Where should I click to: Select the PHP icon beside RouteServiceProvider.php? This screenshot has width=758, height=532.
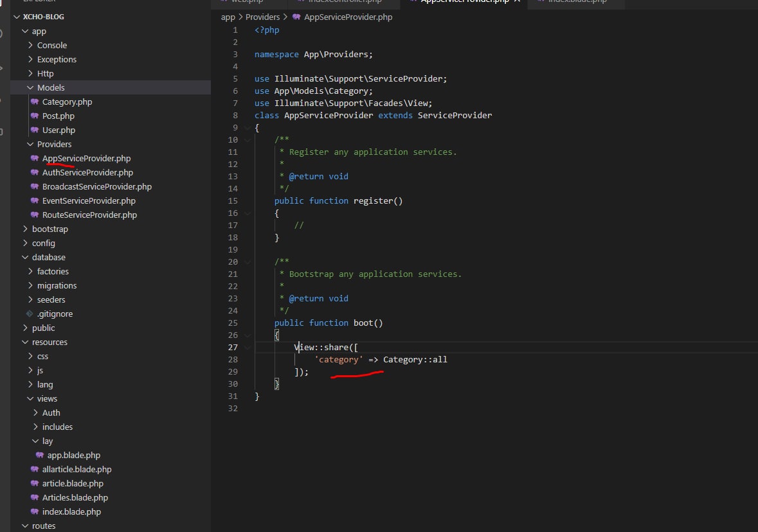(35, 215)
